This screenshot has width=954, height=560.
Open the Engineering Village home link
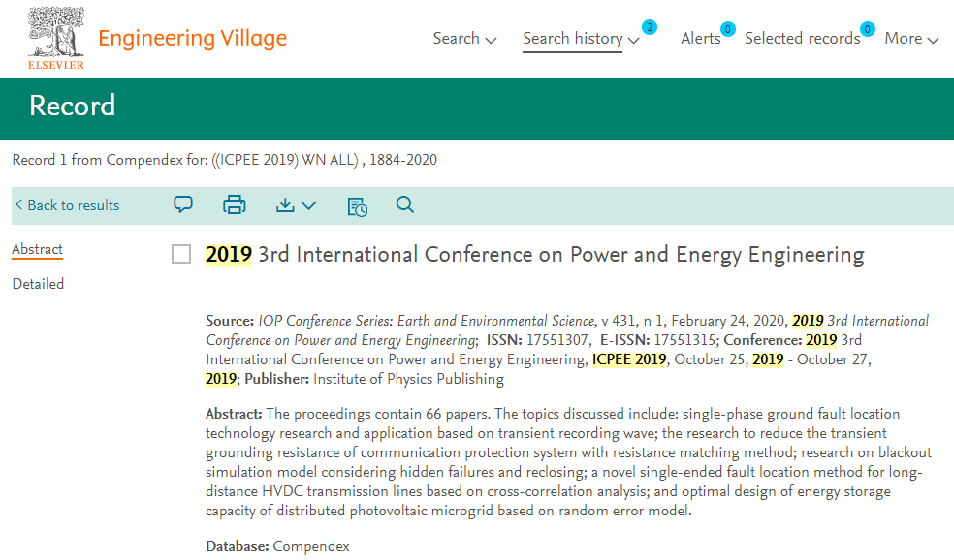(x=192, y=39)
